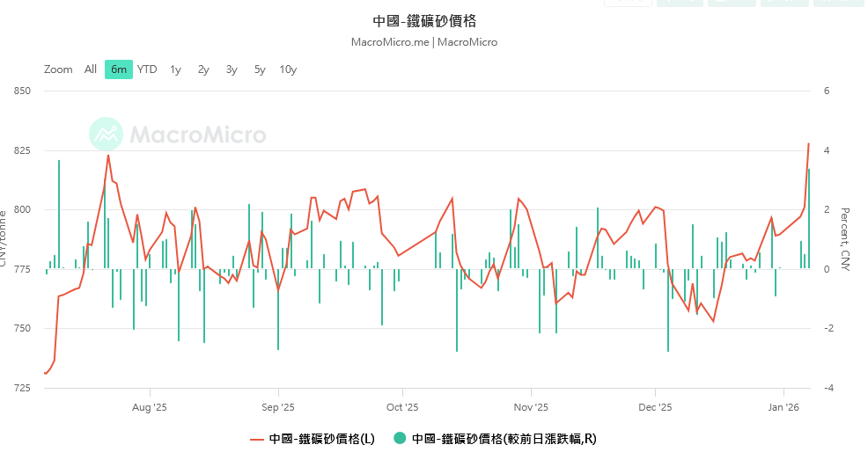Select the 6m zoom range
The width and height of the screenshot is (868, 474).
pos(119,69)
